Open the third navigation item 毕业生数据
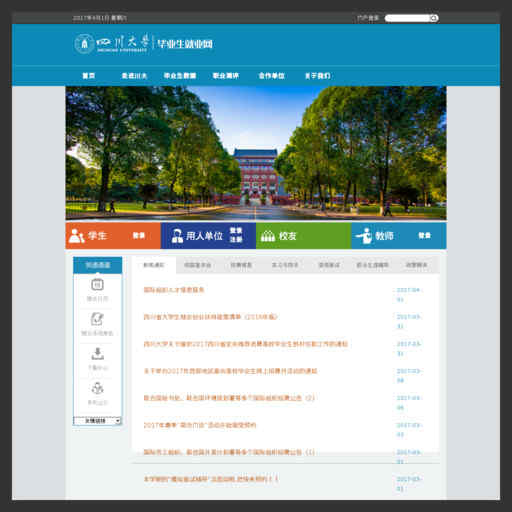 180,76
